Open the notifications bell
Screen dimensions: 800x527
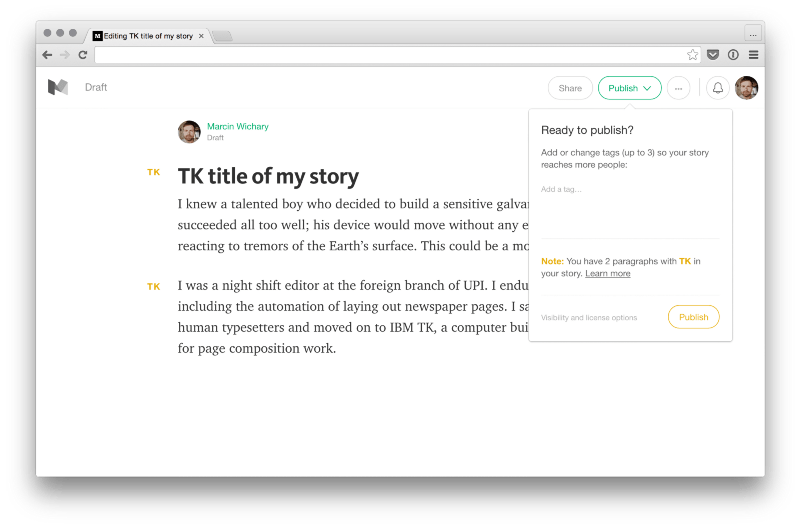pyautogui.click(x=717, y=88)
